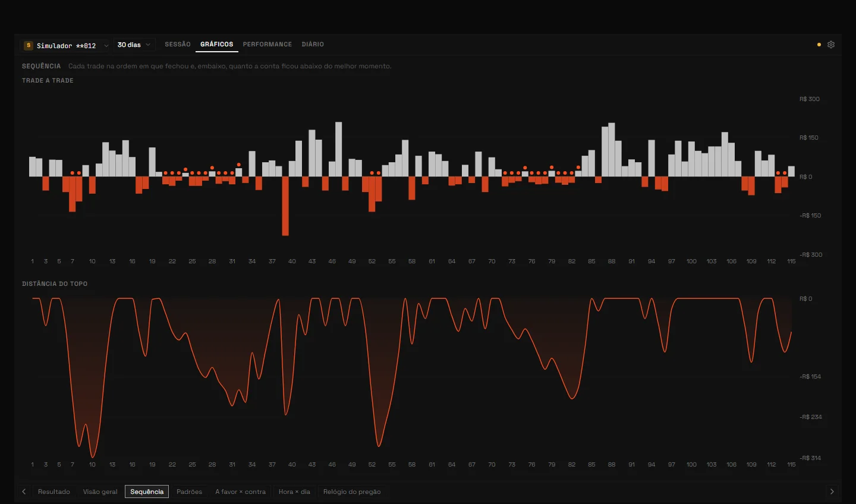Select the Resultado chart view
Image resolution: width=856 pixels, height=504 pixels.
(54, 492)
